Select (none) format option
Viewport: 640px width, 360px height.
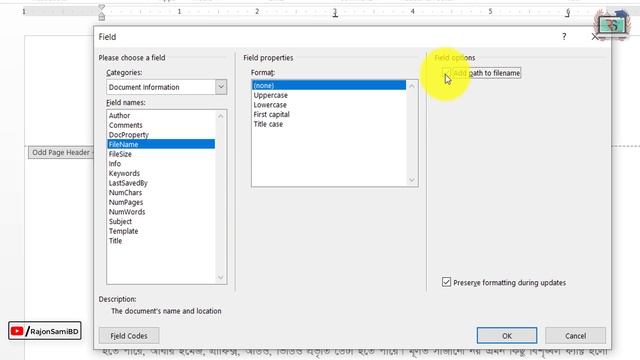tap(329, 85)
